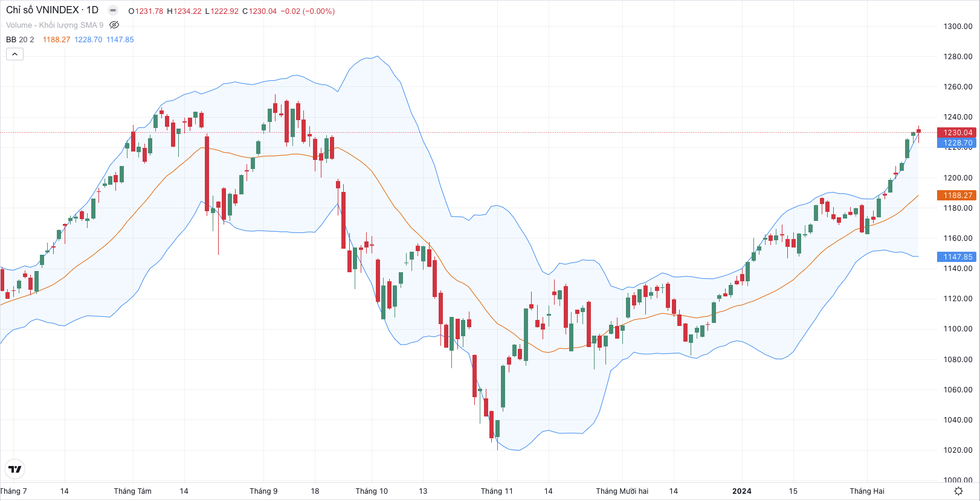
Task: Click the Tháng 11 time axis label
Action: [497, 491]
